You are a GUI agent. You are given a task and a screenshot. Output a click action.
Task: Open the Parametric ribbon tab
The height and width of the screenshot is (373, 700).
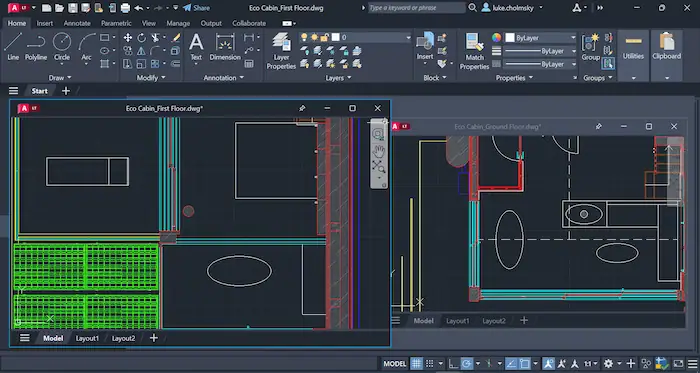click(116, 23)
